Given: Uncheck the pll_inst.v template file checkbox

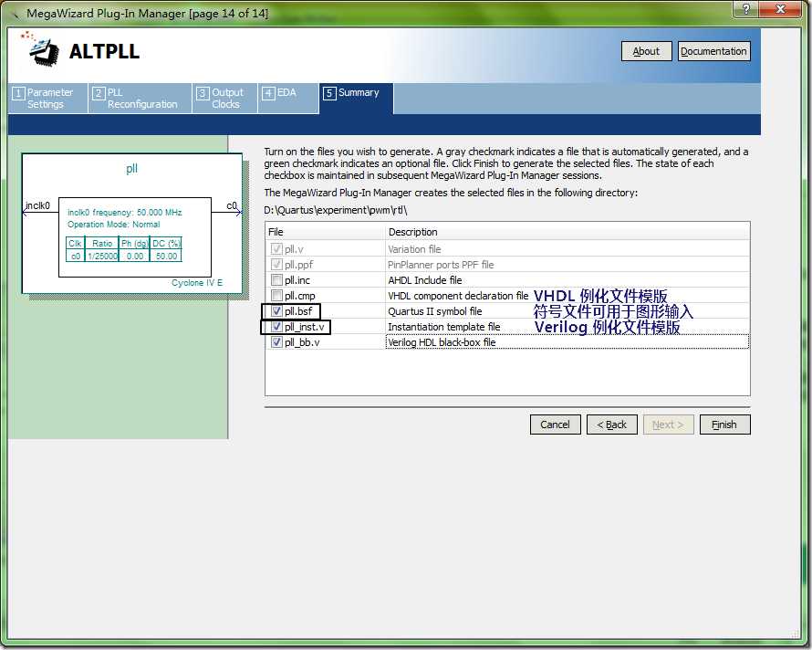Looking at the screenshot, I should [276, 327].
